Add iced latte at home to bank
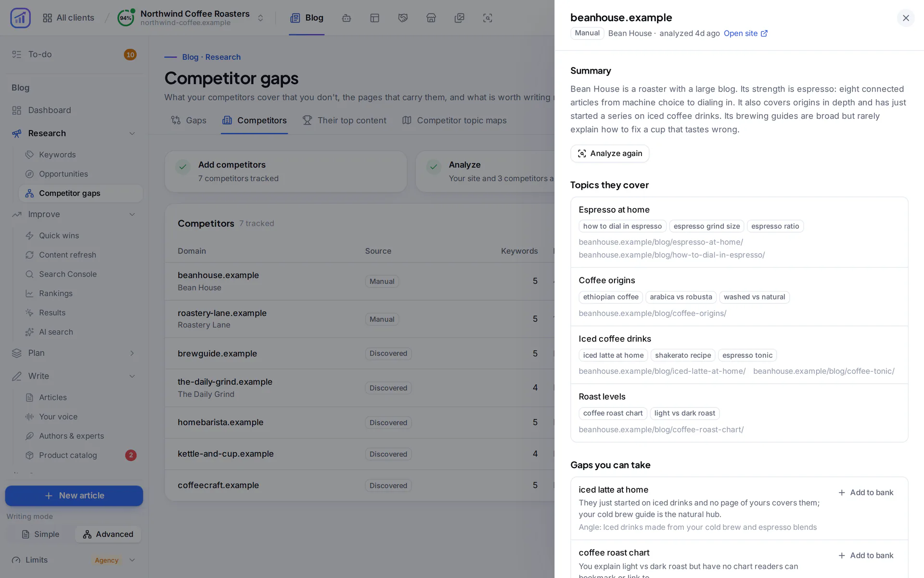Viewport: 924px width, 578px height. pyautogui.click(x=866, y=493)
